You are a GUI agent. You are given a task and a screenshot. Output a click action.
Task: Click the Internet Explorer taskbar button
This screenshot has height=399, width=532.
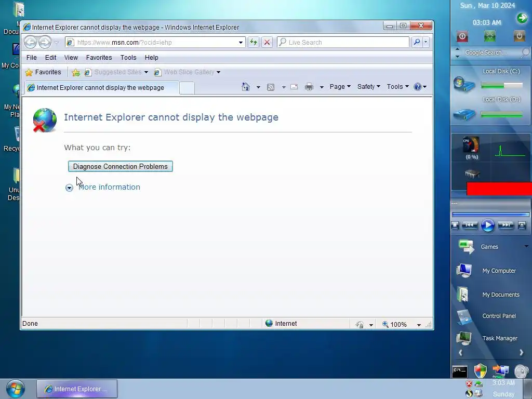[77, 389]
